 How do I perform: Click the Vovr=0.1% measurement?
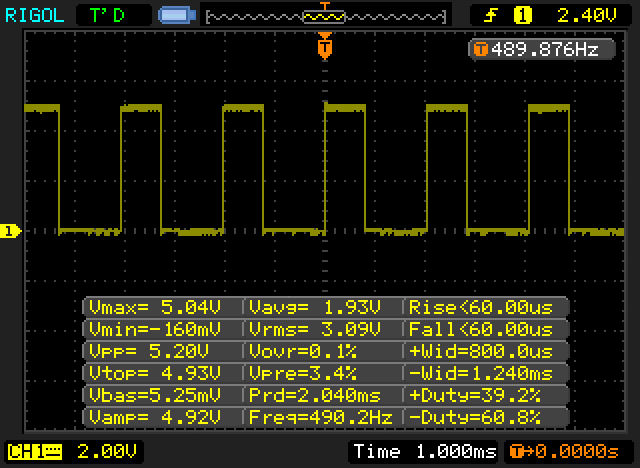pyautogui.click(x=303, y=351)
